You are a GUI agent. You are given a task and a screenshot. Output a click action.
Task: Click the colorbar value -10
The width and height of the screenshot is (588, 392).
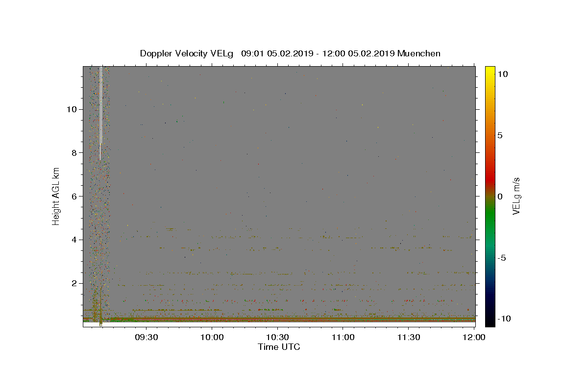coord(504,319)
